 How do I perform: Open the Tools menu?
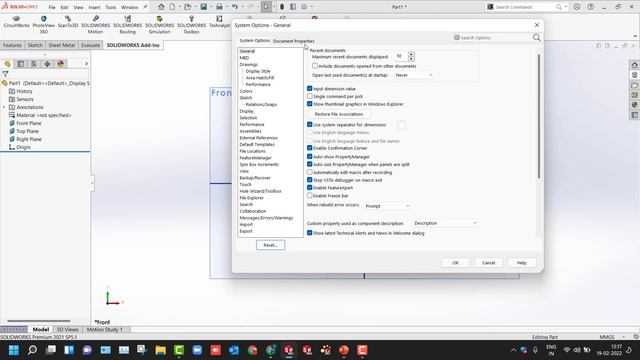coord(111,7)
